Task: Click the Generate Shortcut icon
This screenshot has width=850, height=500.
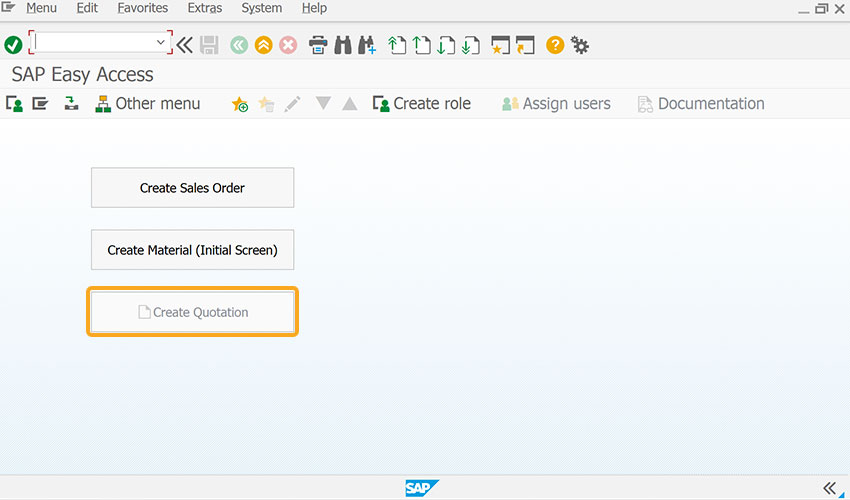Action: tap(525, 45)
